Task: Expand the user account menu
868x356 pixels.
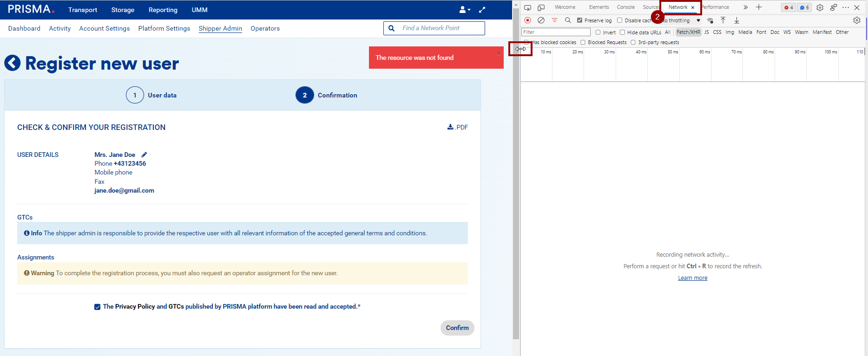Action: 465,10
